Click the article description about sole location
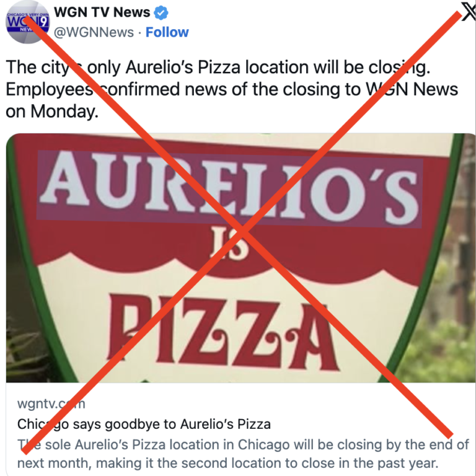The width and height of the screenshot is (476, 476). 243,454
